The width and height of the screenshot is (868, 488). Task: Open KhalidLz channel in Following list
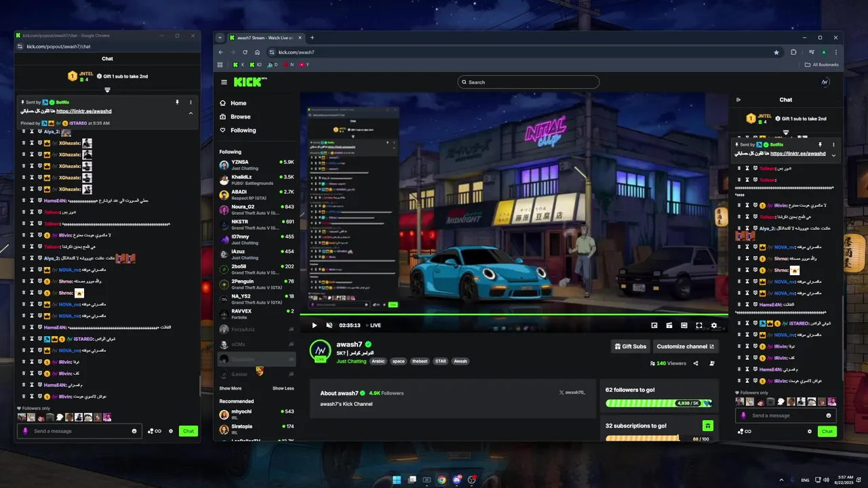[x=256, y=180]
